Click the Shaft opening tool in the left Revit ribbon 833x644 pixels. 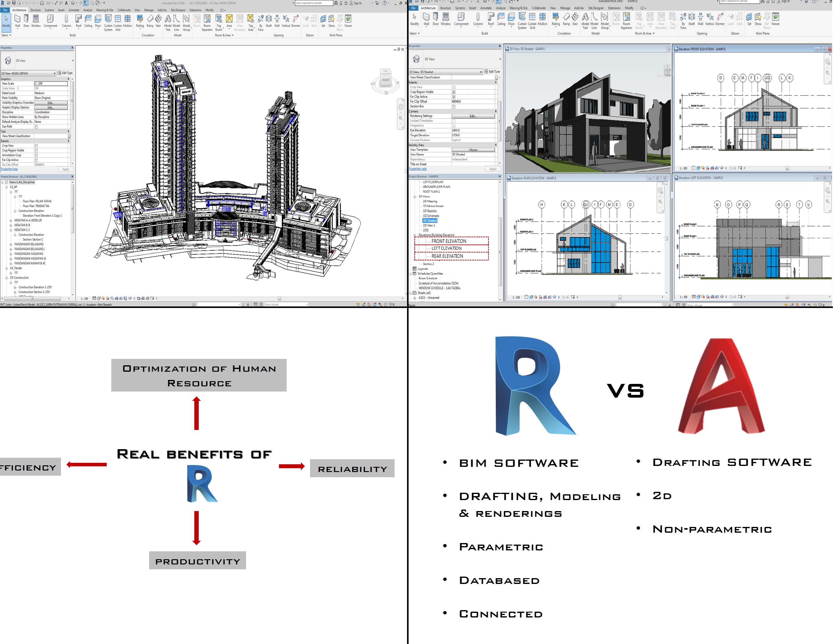click(269, 21)
